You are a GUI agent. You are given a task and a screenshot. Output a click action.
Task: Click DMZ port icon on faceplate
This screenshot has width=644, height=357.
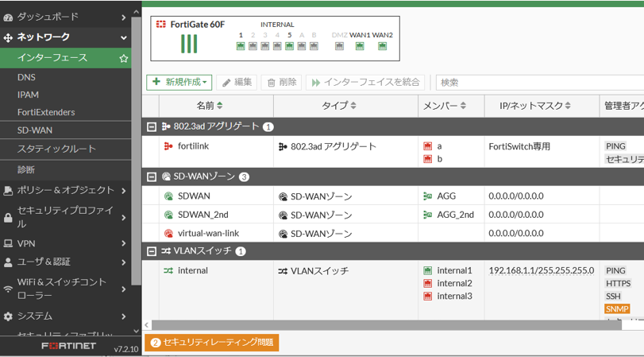point(339,46)
